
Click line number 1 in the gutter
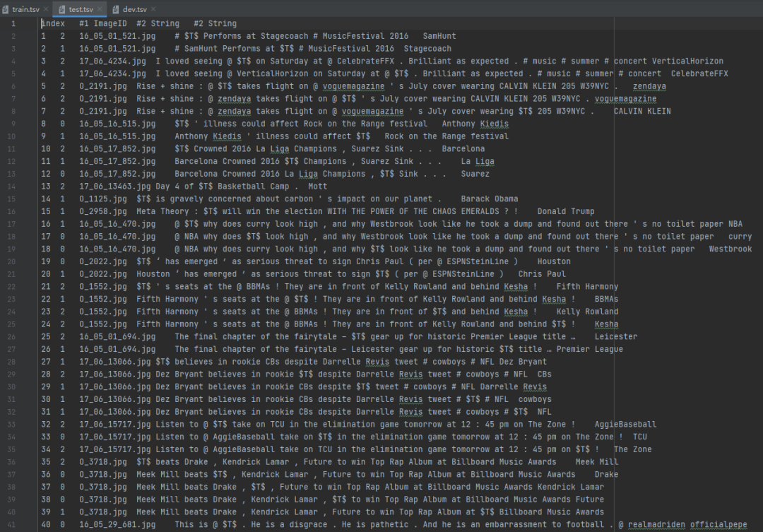(13, 23)
